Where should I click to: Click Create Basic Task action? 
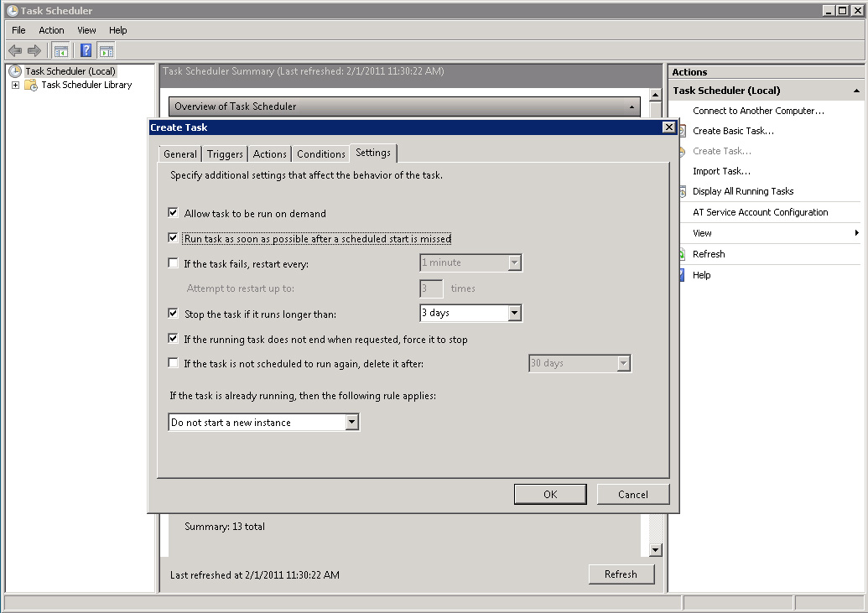(734, 132)
